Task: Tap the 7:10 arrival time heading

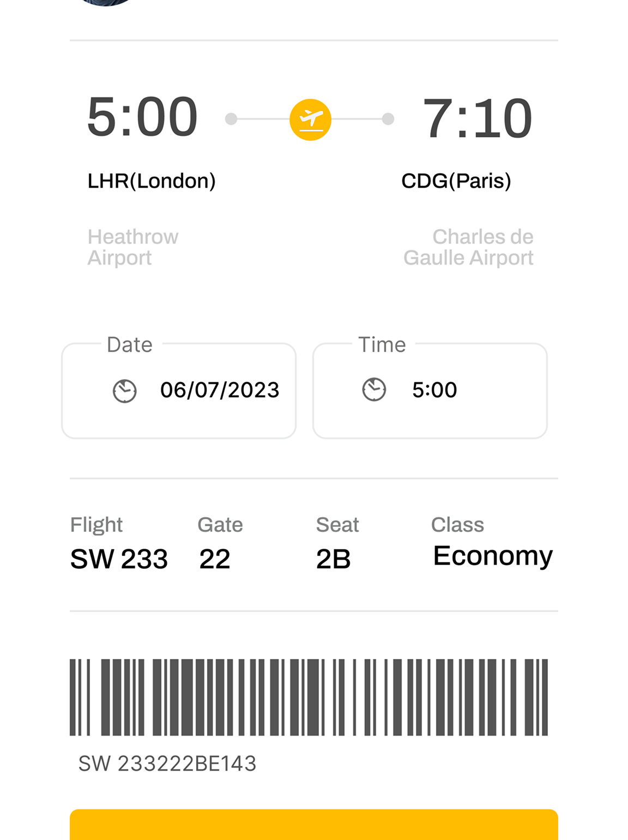Action: coord(478,118)
